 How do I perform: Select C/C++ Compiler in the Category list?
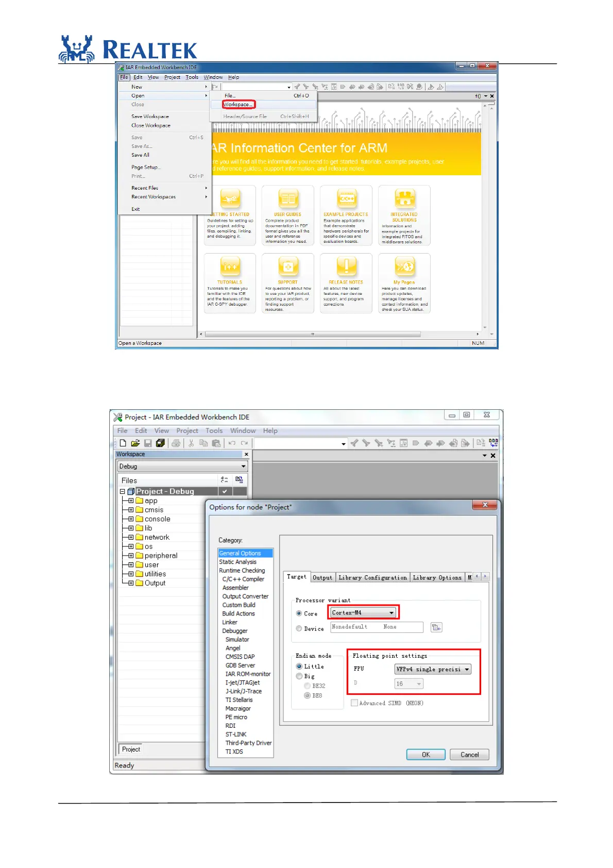pos(243,579)
